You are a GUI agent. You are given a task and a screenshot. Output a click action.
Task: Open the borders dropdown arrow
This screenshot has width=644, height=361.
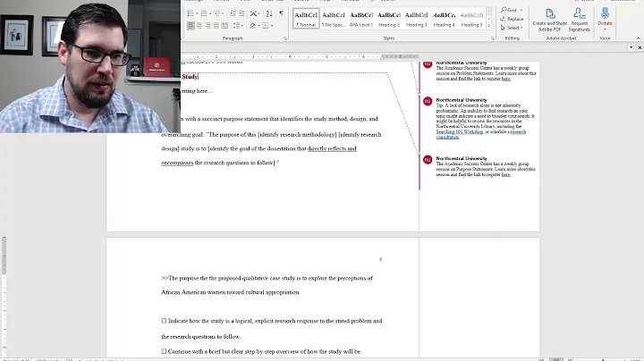tap(272, 25)
